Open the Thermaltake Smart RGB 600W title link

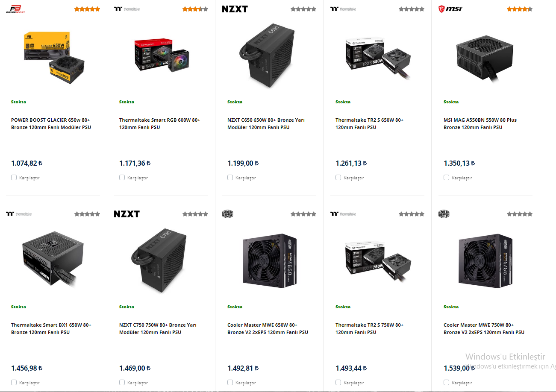159,123
